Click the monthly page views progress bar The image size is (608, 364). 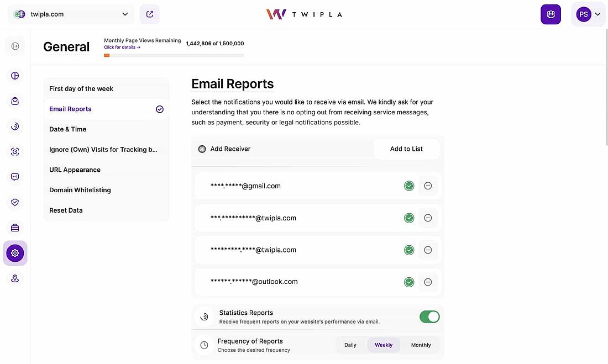pos(174,55)
